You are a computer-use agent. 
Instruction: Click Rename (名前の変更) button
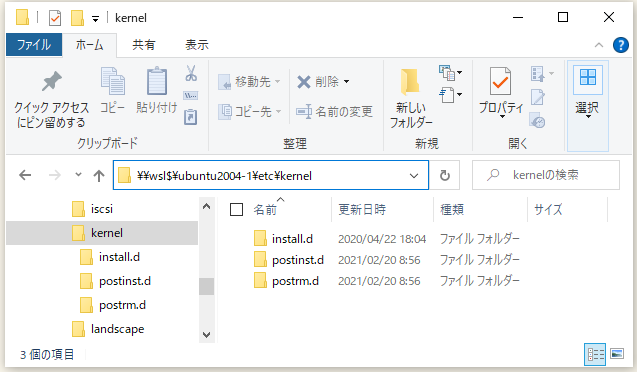334,111
